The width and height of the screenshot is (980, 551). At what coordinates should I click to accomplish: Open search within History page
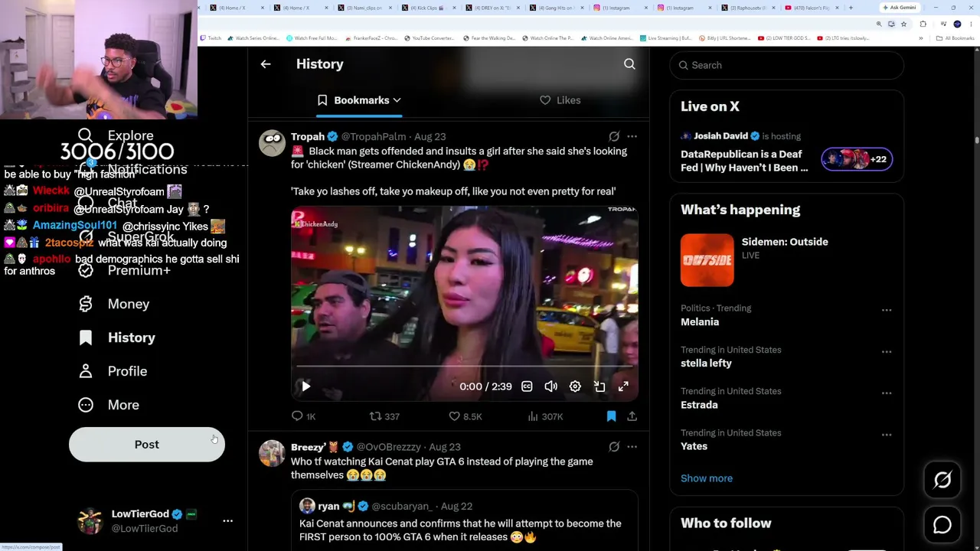[629, 64]
